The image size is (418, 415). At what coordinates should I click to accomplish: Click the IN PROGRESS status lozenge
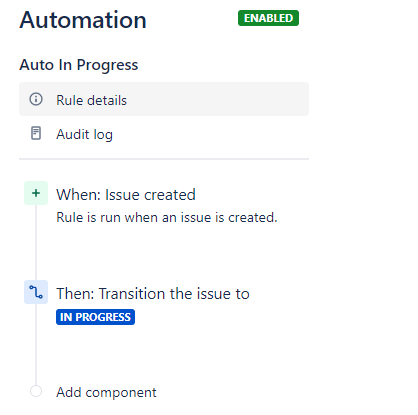(x=95, y=317)
